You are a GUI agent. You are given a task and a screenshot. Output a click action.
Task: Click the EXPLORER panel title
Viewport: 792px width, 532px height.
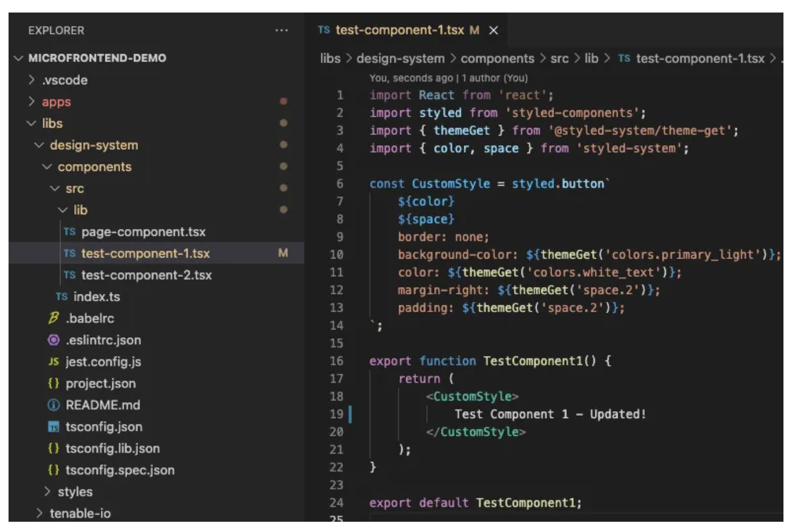(x=56, y=30)
